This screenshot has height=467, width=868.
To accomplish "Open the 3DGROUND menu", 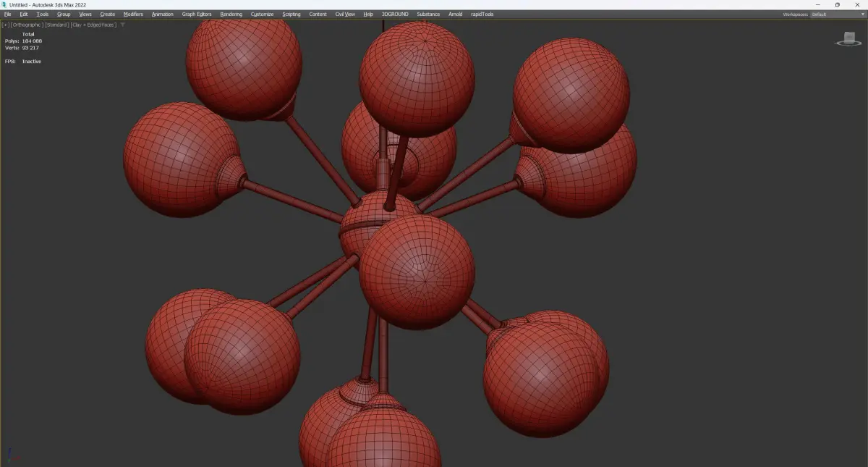I will [396, 14].
